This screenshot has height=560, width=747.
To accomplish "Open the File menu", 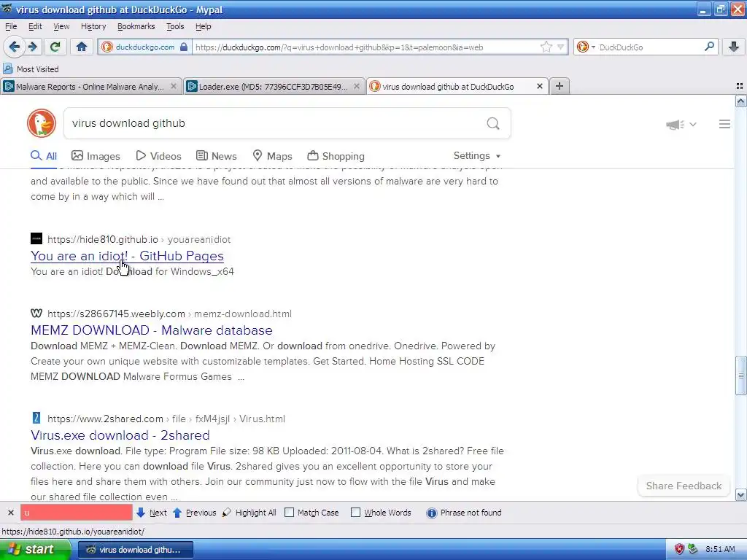I will click(x=11, y=26).
